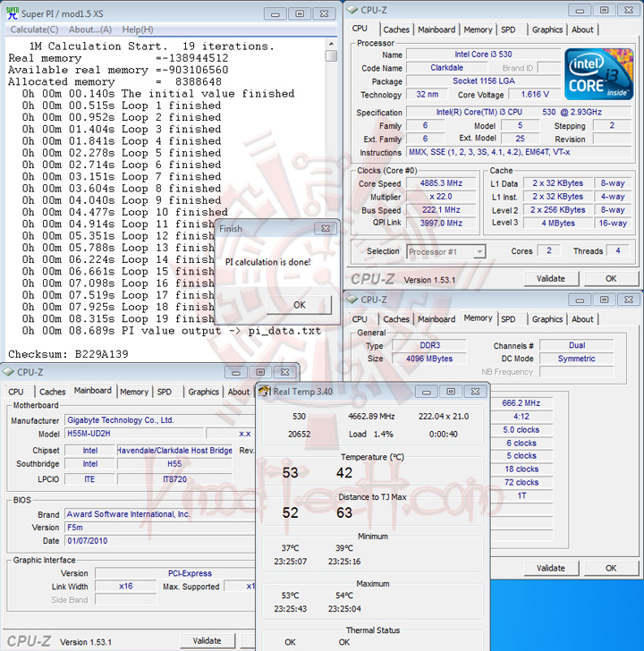Click the Gigabyte Technology manufacturer field
Screen dimensions: 644x651
160,420
